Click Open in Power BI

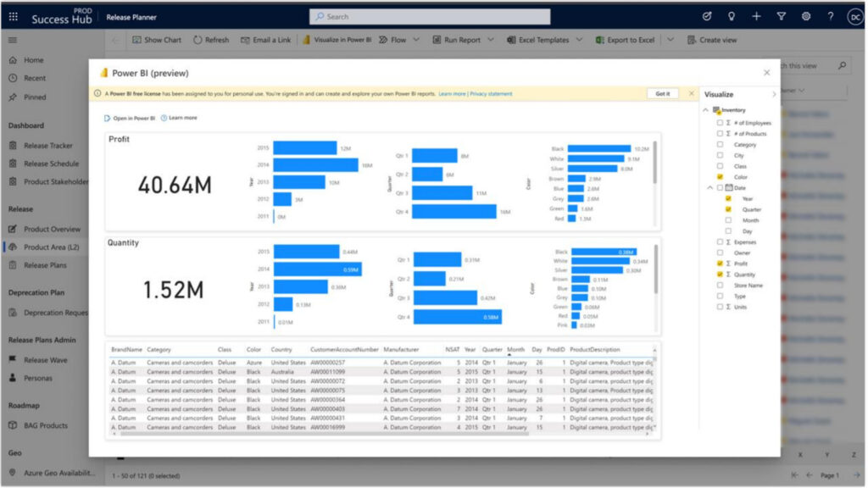coord(130,118)
